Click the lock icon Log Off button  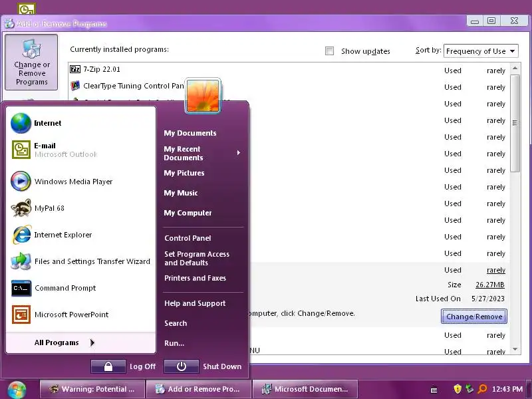pos(108,366)
